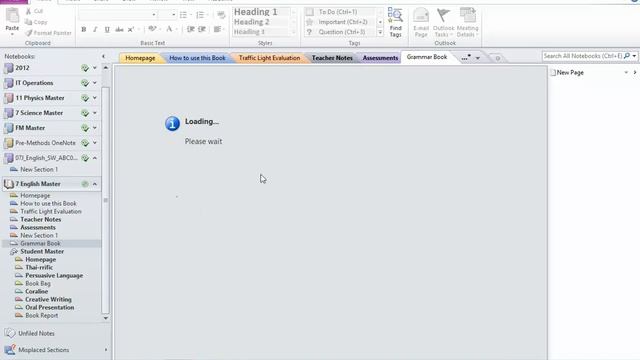Expand the 7 Science Master notebook chevron
Image resolution: width=640 pixels, height=360 pixels.
[95, 113]
